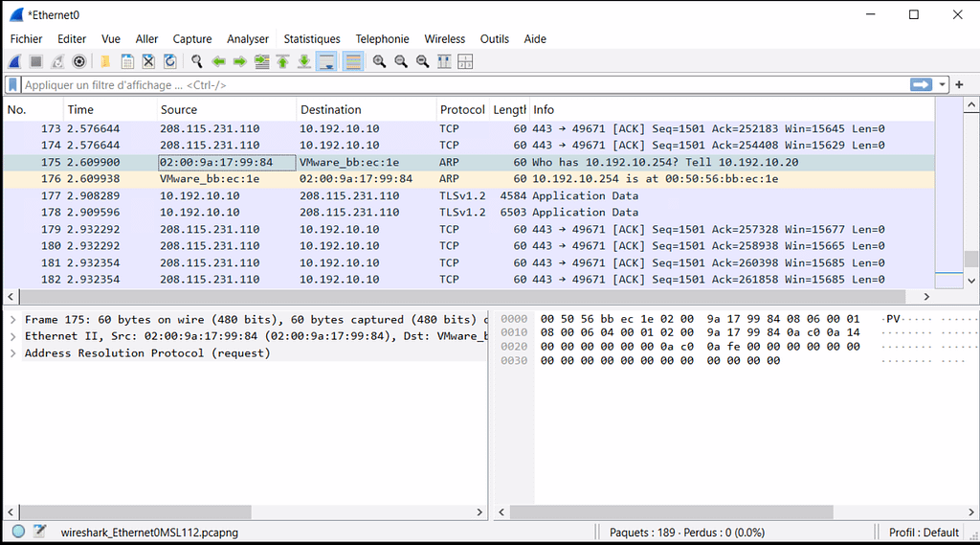Click the zoom in magnifier icon
980x545 pixels.
[x=379, y=61]
